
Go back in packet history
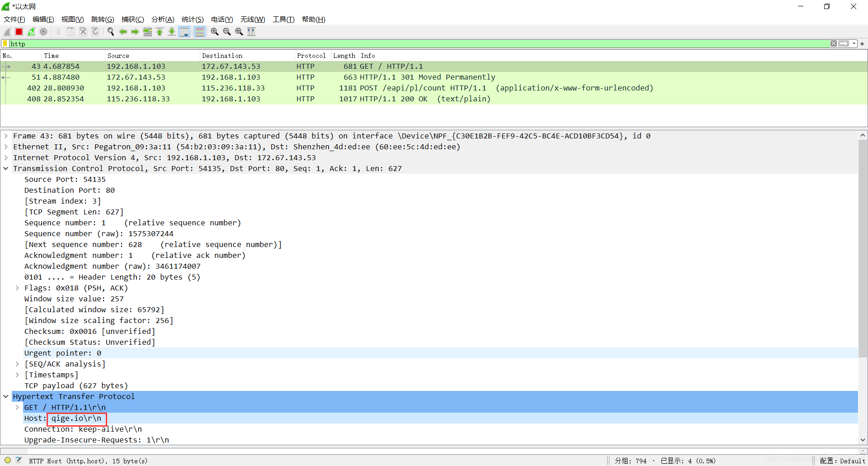(123, 32)
